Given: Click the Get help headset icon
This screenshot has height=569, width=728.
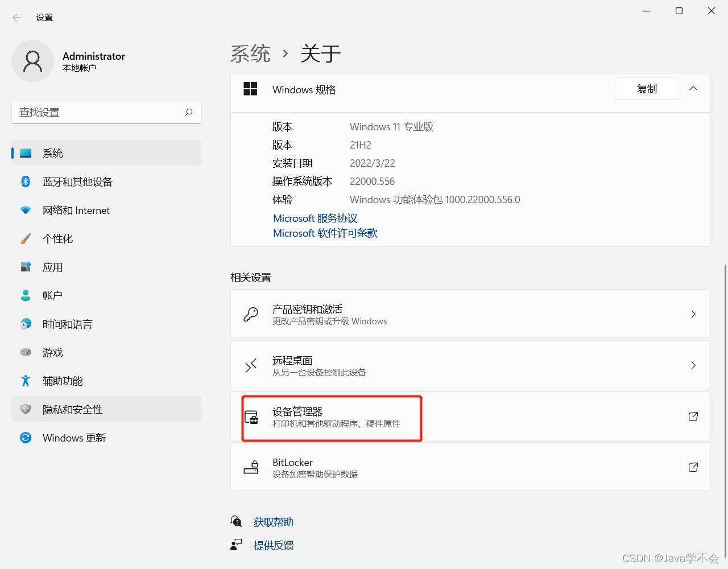Looking at the screenshot, I should [236, 521].
